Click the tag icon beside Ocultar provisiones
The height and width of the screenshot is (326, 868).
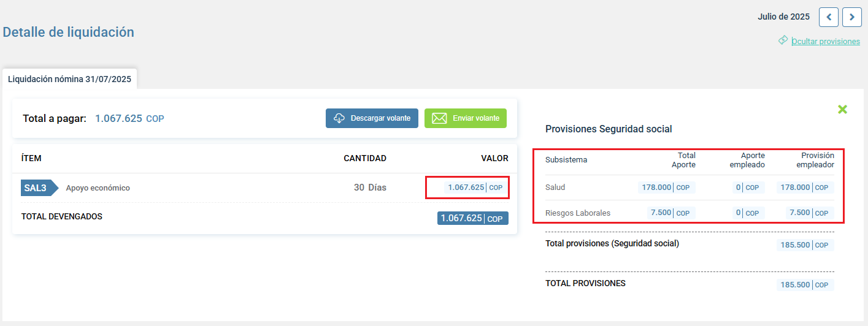pos(783,40)
